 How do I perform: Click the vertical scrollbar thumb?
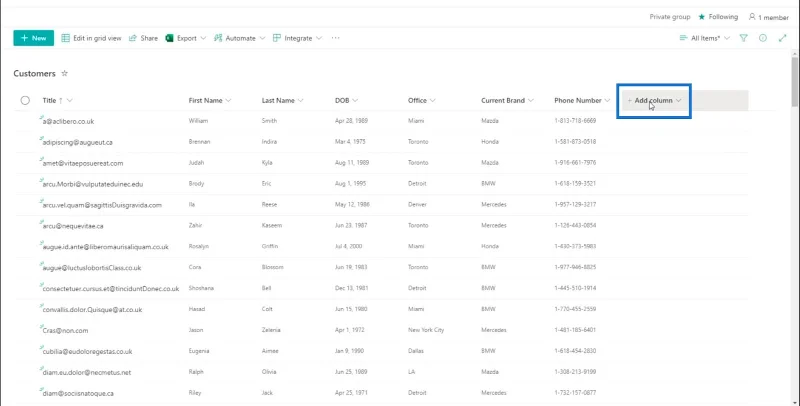[795, 82]
